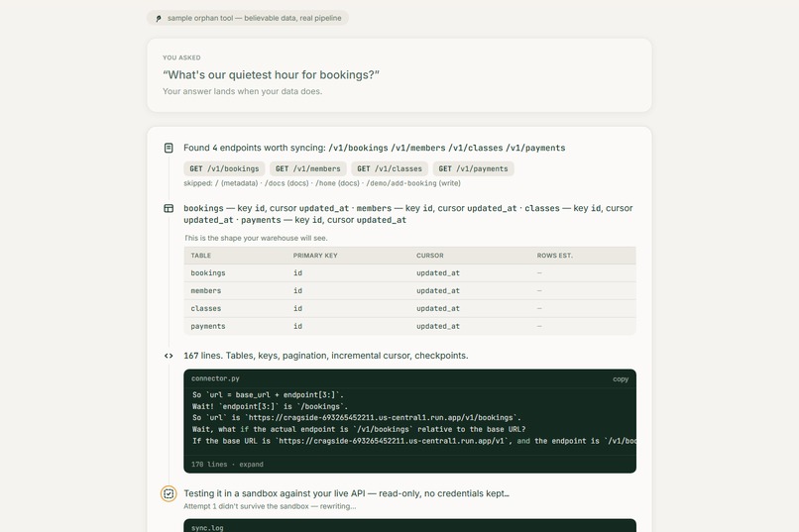Select the GET /v1/payments endpoint chip
This screenshot has height=532, width=799.
[474, 169]
